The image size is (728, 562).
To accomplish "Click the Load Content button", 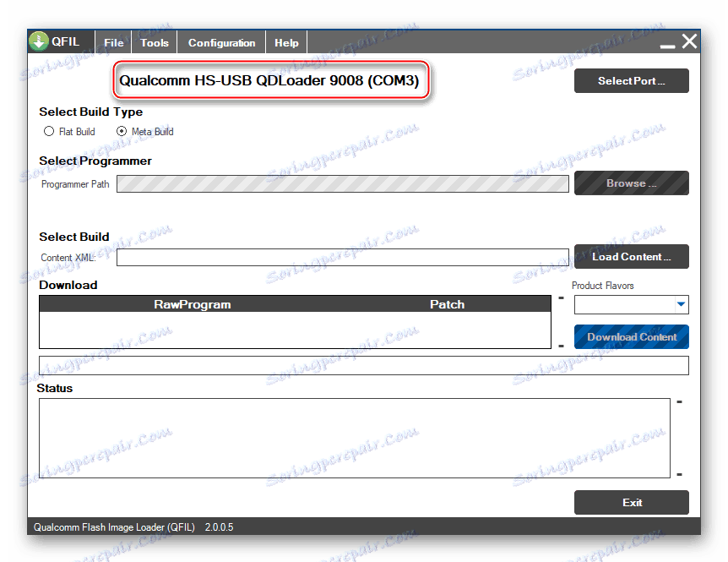I will (x=632, y=256).
